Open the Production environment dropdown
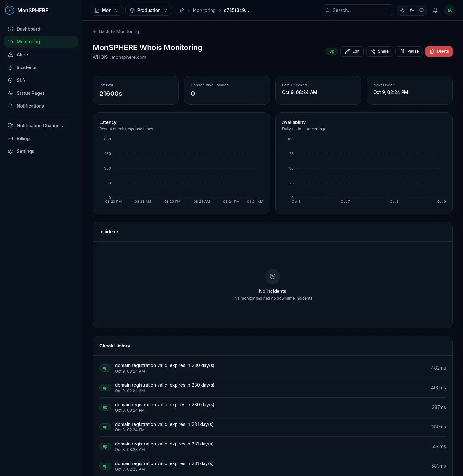Image resolution: width=463 pixels, height=476 pixels. [149, 10]
